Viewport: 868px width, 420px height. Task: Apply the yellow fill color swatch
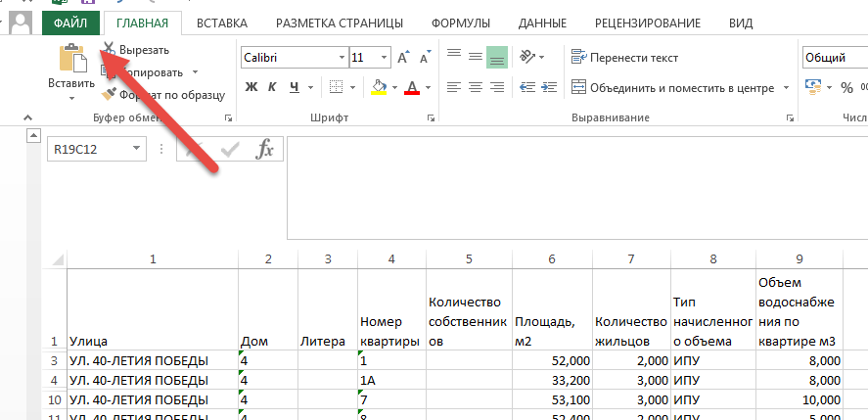[378, 87]
